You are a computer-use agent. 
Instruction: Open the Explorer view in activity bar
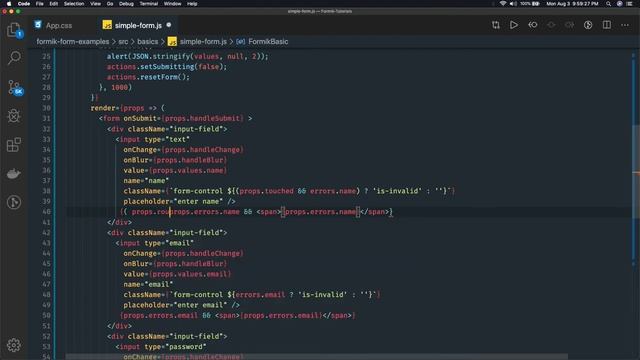pos(14,30)
